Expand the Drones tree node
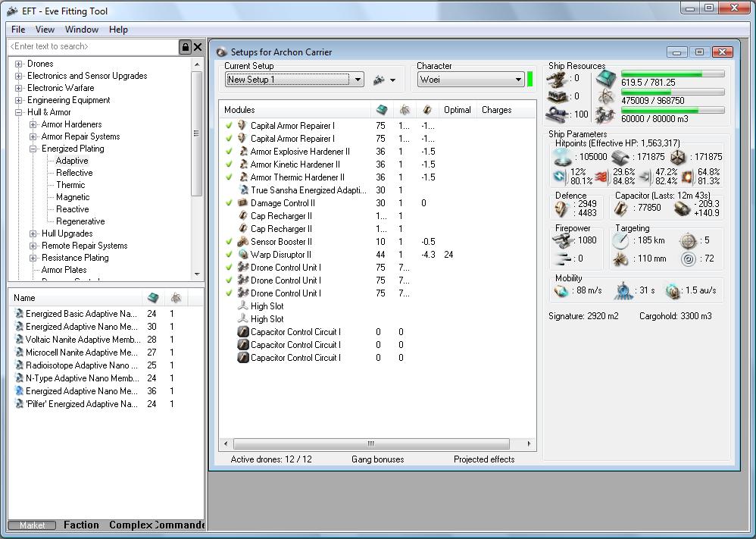 [19, 64]
